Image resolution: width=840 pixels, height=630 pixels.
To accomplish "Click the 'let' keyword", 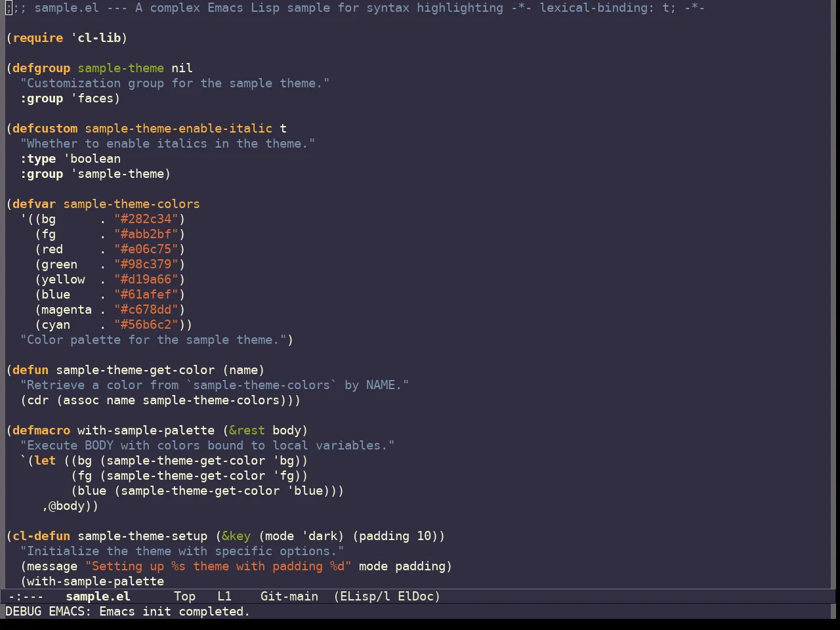I will (45, 461).
